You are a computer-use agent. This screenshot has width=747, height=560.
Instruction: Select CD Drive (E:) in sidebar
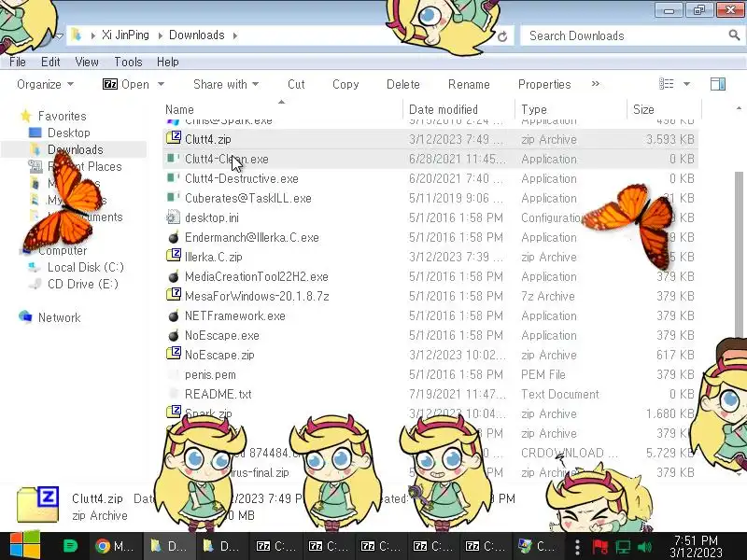coord(83,284)
